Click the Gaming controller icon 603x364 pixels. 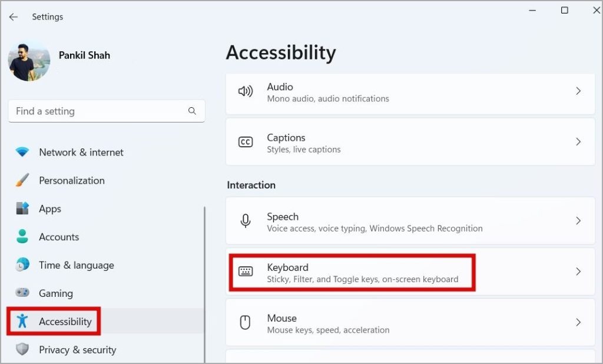[22, 292]
